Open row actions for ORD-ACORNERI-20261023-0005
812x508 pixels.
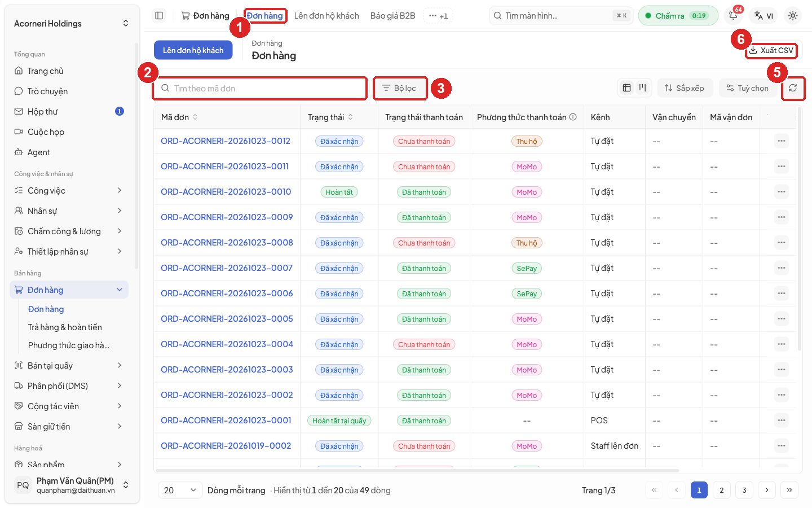pyautogui.click(x=781, y=319)
